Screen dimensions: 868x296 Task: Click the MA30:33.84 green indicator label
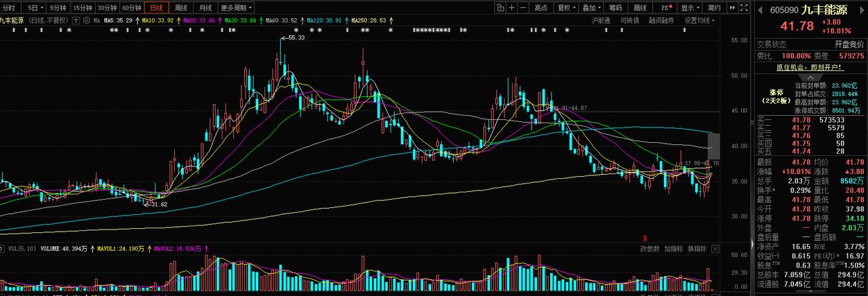pos(239,20)
